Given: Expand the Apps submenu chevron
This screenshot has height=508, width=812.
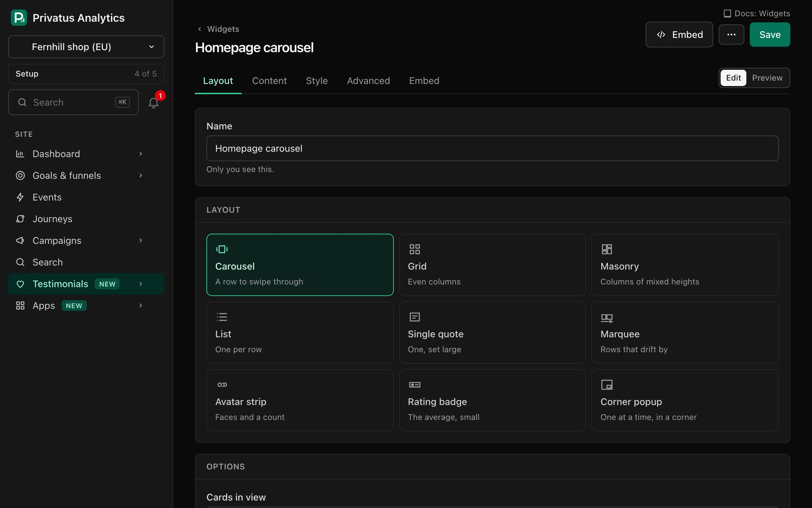Looking at the screenshot, I should [141, 305].
